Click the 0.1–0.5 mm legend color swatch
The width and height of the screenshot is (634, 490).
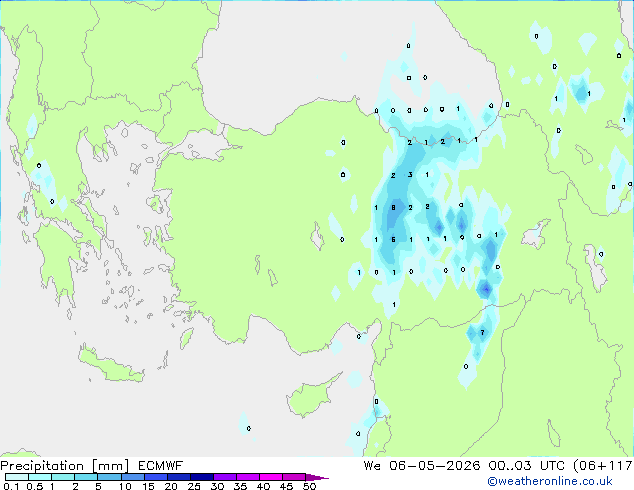coord(17,477)
